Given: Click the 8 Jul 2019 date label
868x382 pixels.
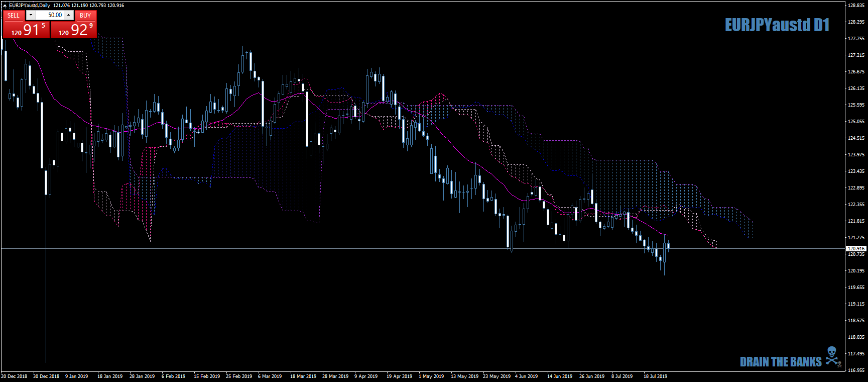Looking at the screenshot, I should pos(622,376).
